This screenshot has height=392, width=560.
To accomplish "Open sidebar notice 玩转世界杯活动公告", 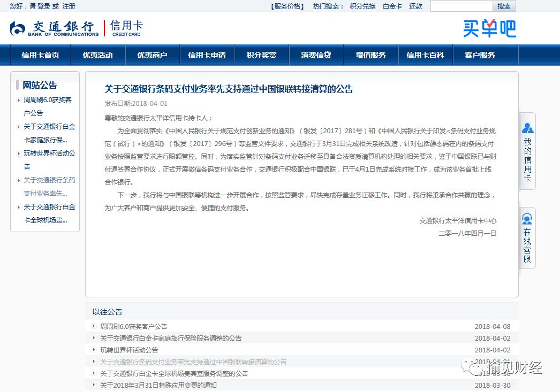I will 49,160.
